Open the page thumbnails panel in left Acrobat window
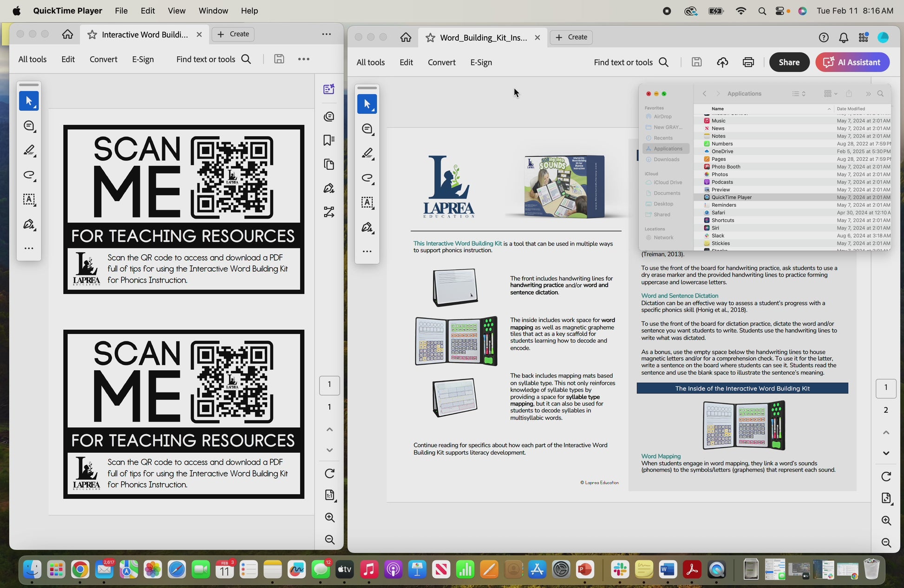The height and width of the screenshot is (588, 904). [x=329, y=164]
